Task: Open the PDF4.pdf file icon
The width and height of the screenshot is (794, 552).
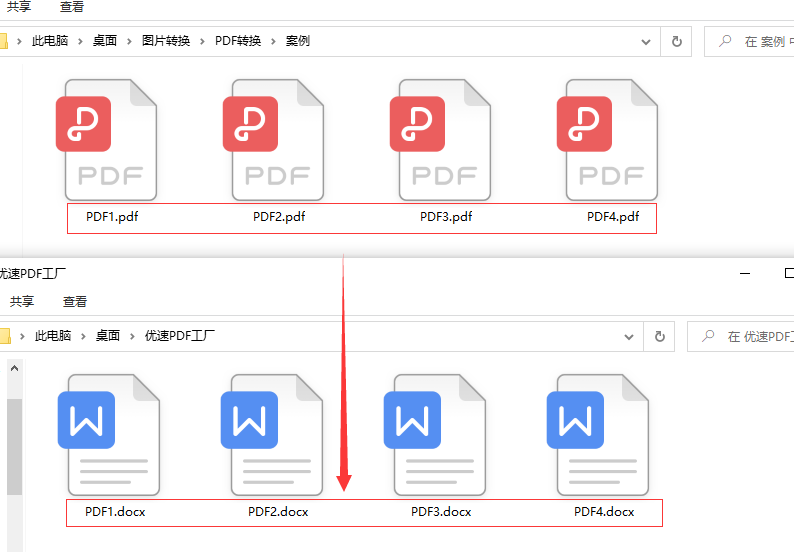Action: tap(608, 140)
